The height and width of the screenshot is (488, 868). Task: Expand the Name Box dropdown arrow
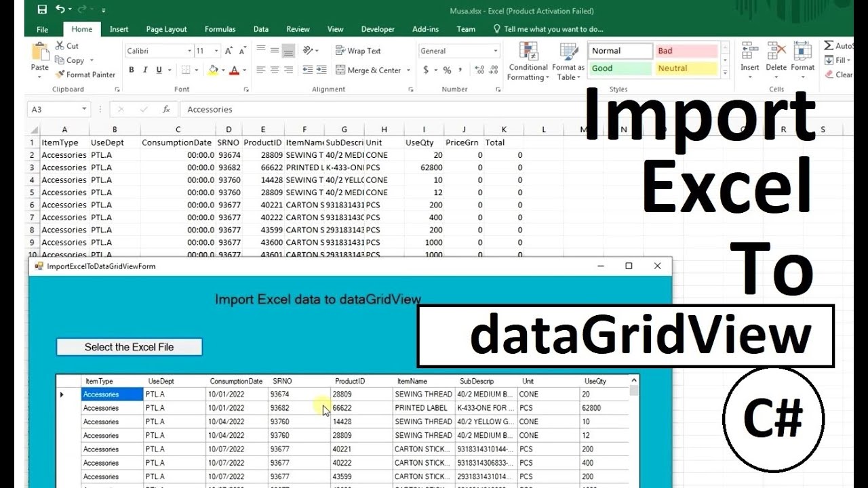click(x=85, y=109)
